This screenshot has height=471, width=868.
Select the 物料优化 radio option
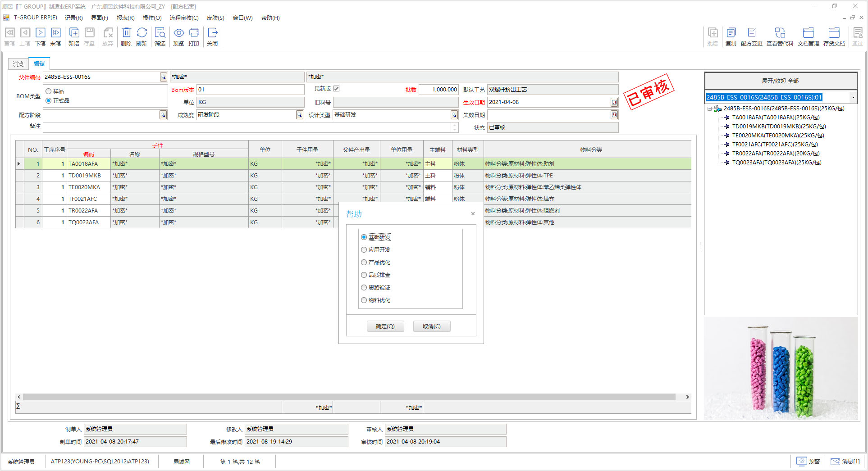[x=364, y=300]
